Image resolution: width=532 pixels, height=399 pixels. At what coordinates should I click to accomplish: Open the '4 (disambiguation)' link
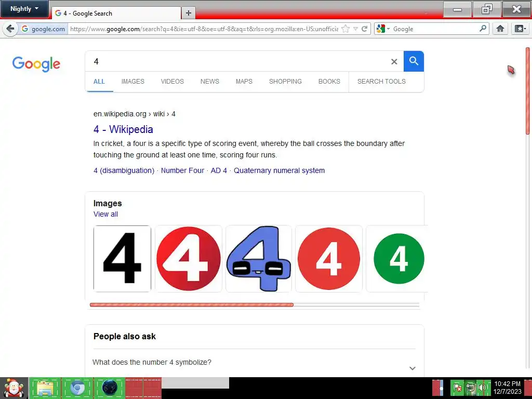pos(124,170)
